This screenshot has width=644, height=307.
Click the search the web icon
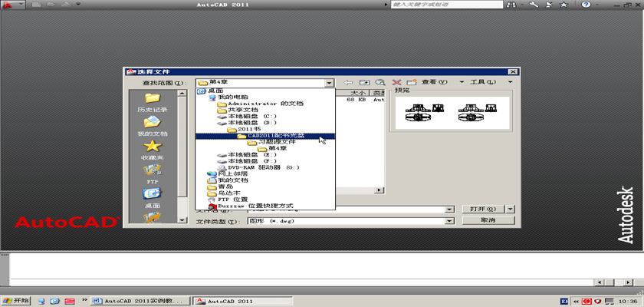[379, 82]
